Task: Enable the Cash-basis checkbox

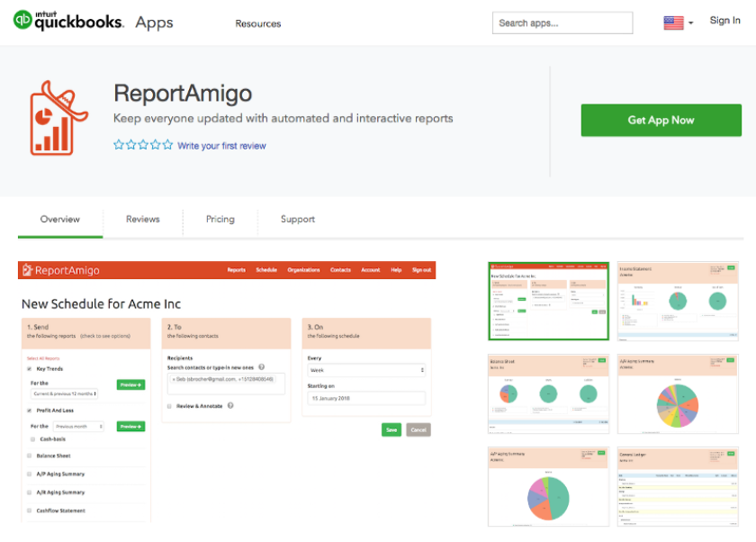Action: coord(32,439)
